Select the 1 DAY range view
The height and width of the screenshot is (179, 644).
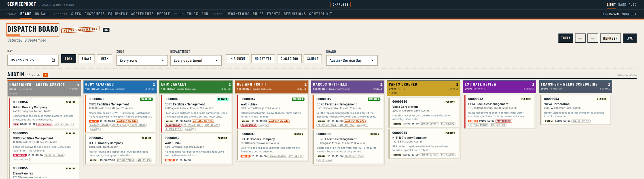(69, 59)
